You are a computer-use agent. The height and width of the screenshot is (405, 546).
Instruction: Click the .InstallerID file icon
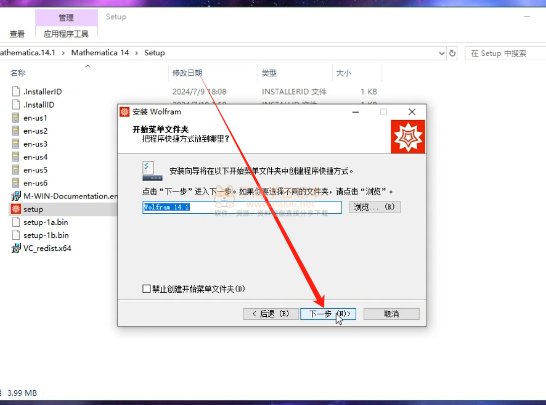pyautogui.click(x=16, y=92)
